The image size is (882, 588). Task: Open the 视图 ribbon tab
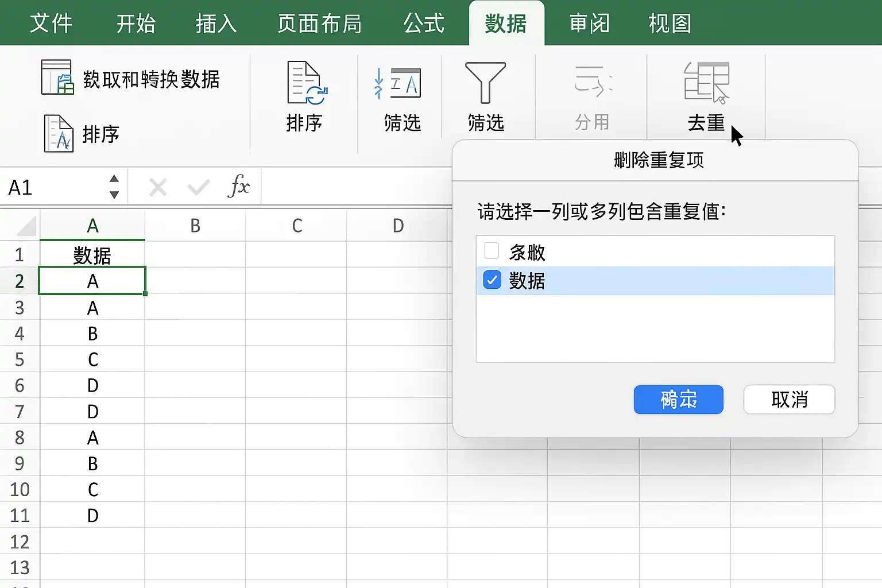tap(670, 23)
